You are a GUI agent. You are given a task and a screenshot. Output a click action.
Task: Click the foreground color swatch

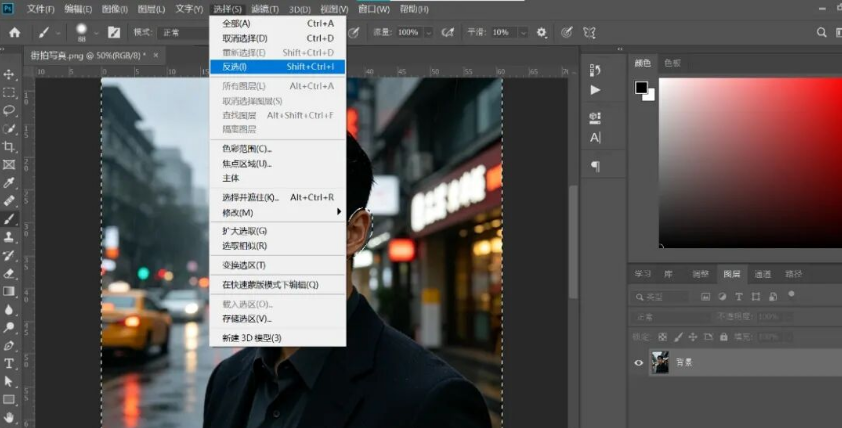pyautogui.click(x=641, y=88)
